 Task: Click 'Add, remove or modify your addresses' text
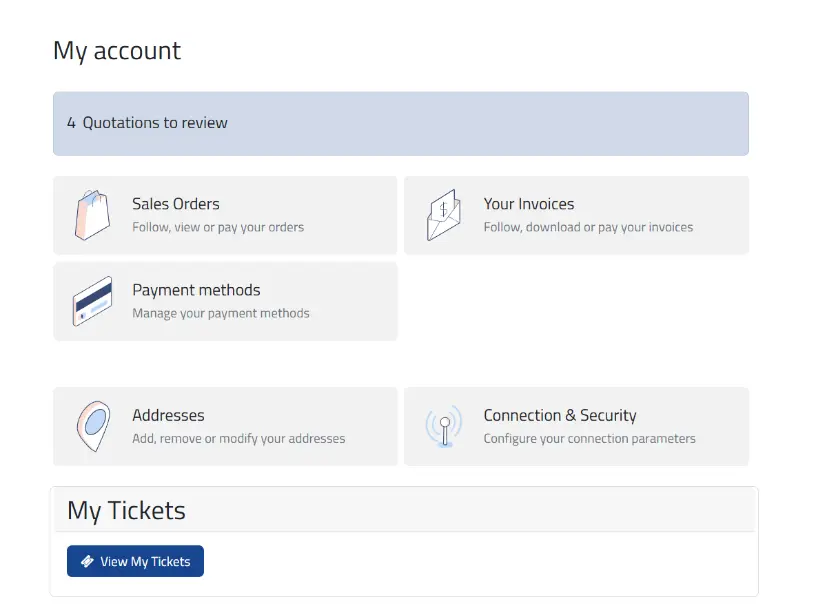[238, 438]
